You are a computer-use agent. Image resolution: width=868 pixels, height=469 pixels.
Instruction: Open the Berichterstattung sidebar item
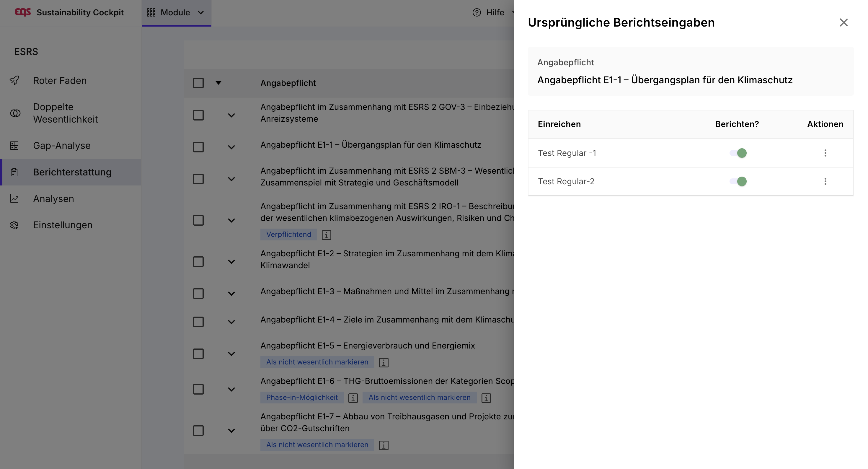pos(72,172)
